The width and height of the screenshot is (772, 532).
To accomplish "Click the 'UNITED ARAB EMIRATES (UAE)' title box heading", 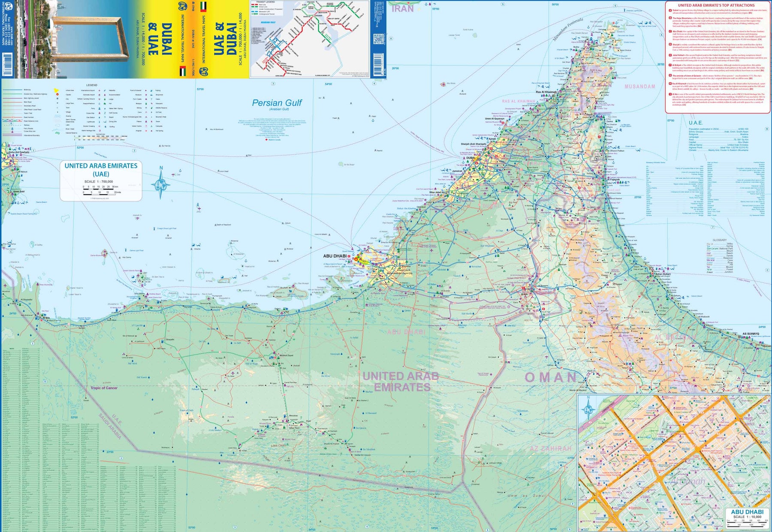I will pyautogui.click(x=101, y=170).
